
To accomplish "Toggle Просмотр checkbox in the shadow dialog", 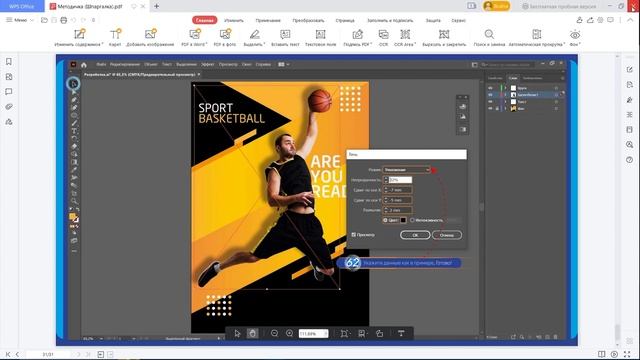I will pos(353,235).
